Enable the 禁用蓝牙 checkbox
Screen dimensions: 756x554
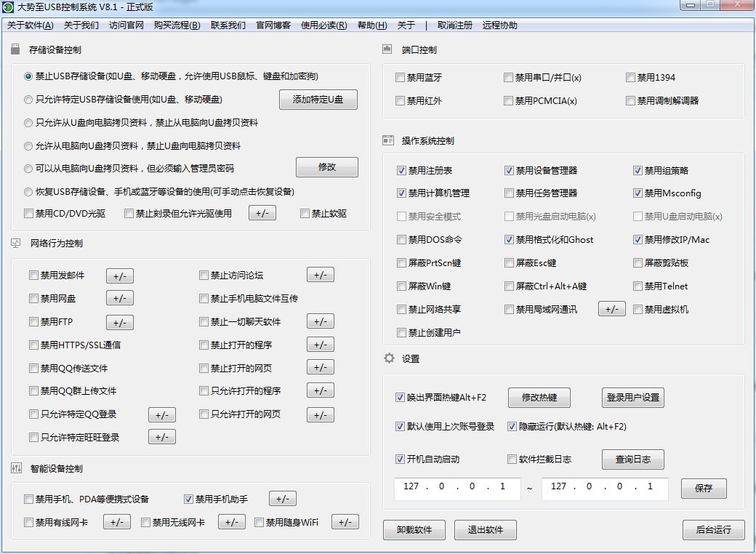401,78
